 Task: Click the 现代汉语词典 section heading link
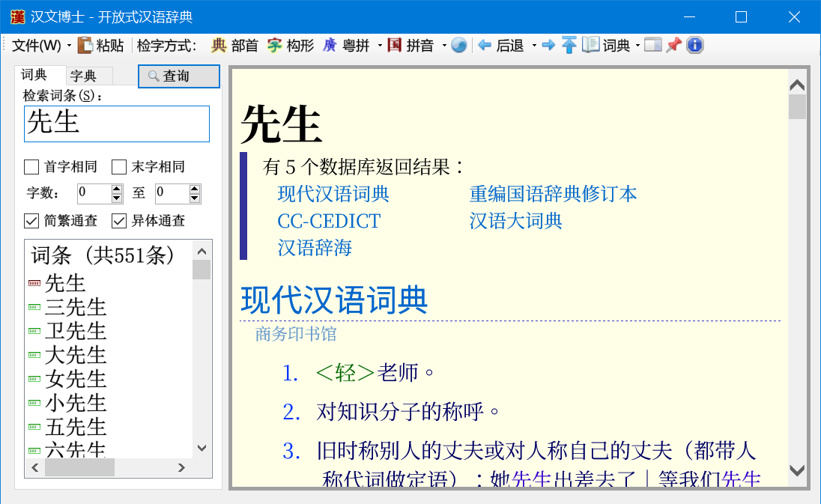334,300
